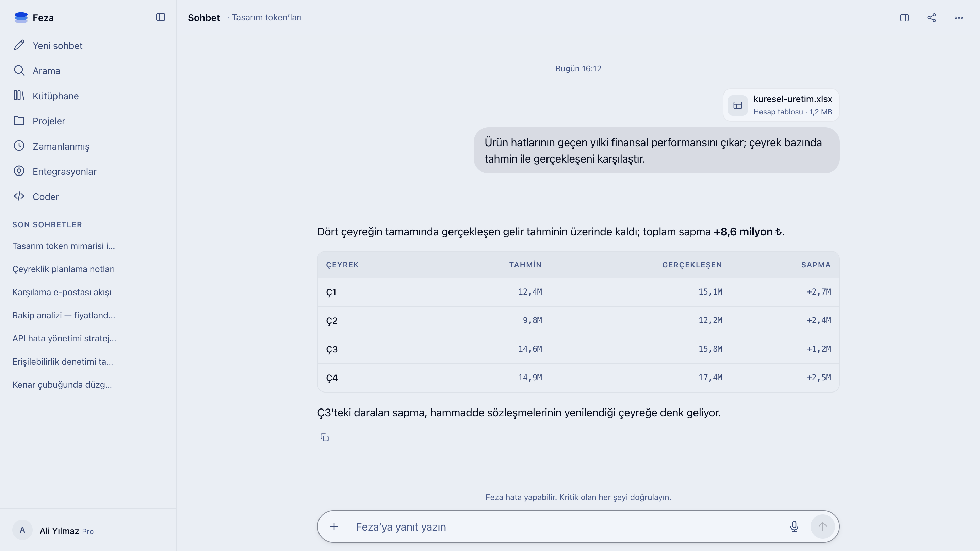Viewport: 980px width, 551px height.
Task: Copy the response with the copy icon
Action: click(325, 437)
